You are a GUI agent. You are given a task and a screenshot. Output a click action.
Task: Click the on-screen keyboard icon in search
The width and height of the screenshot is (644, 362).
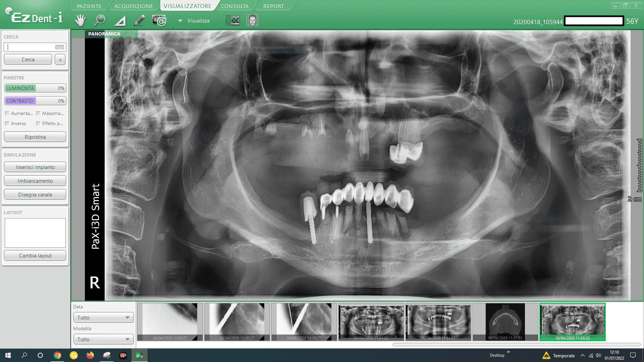tap(60, 47)
